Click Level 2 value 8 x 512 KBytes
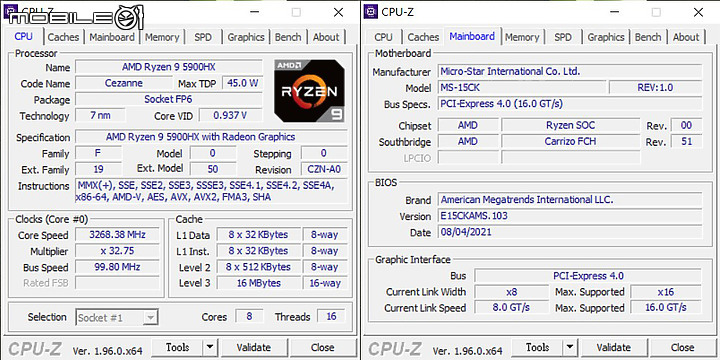 259,267
